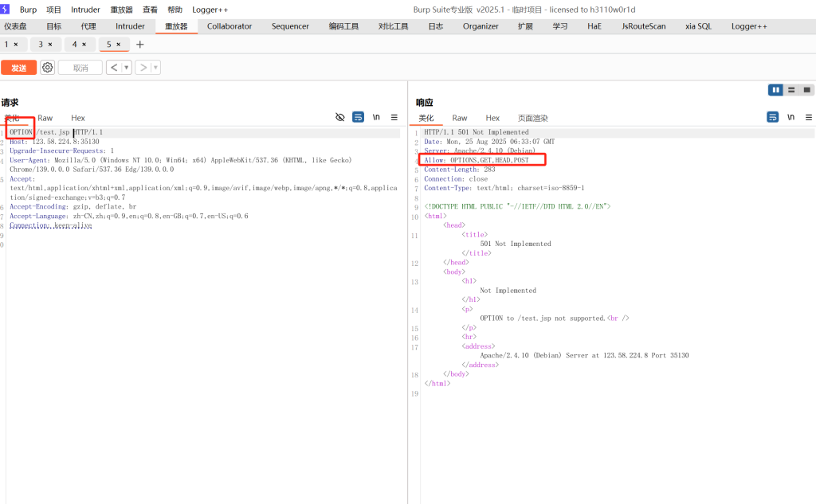Switch to Logger++ main tab
Viewport: 816px width, 504px height.
[x=749, y=26]
